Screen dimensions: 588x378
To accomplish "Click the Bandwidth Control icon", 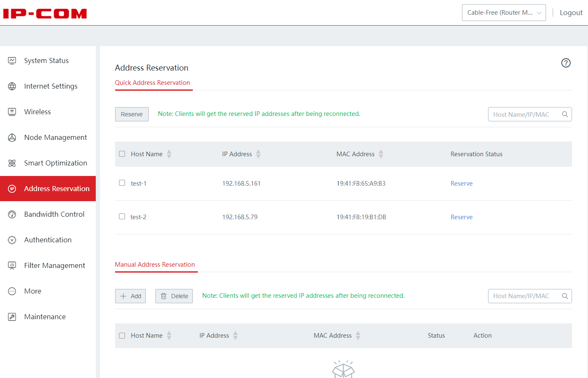I will pyautogui.click(x=12, y=214).
